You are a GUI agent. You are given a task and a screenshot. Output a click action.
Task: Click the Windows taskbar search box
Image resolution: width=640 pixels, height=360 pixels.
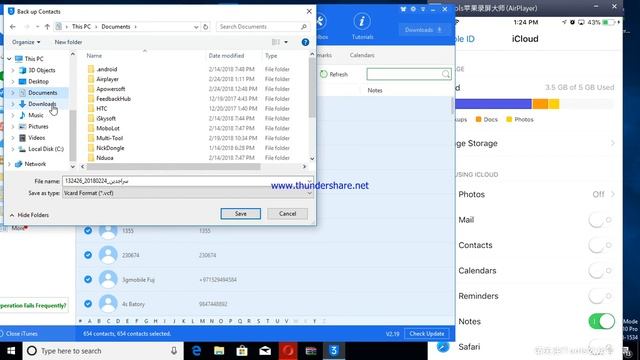coord(102,351)
